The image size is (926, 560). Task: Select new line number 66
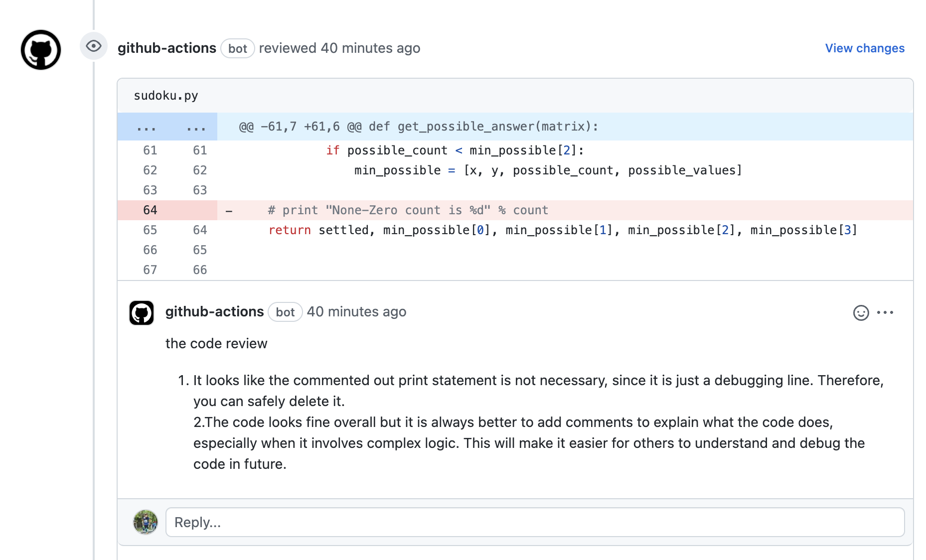point(200,270)
